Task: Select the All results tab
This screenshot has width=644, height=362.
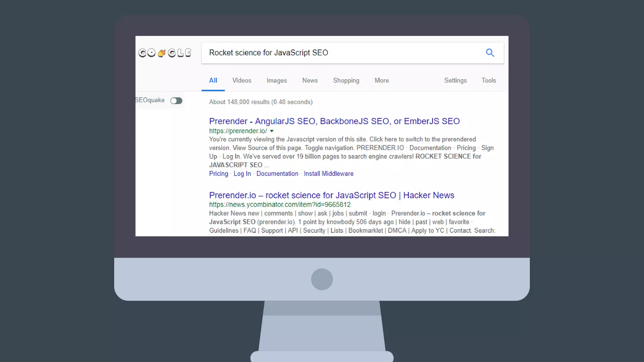Action: click(x=213, y=80)
